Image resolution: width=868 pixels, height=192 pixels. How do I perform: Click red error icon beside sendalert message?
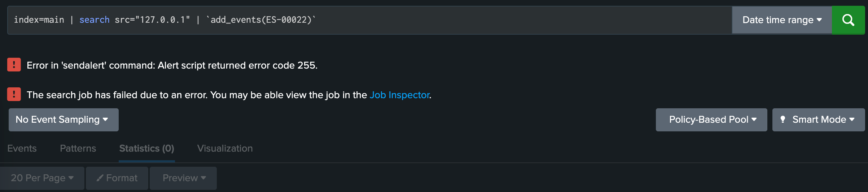[x=14, y=65]
